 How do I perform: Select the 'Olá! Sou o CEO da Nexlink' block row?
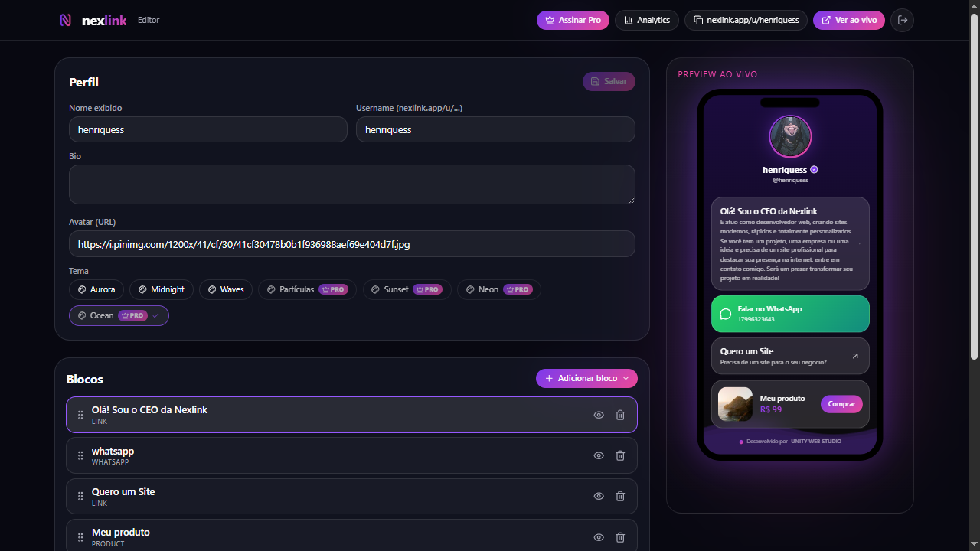(x=351, y=415)
